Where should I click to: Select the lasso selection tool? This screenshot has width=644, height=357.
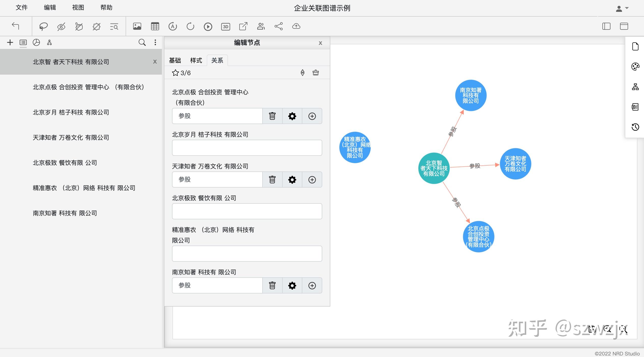click(43, 26)
